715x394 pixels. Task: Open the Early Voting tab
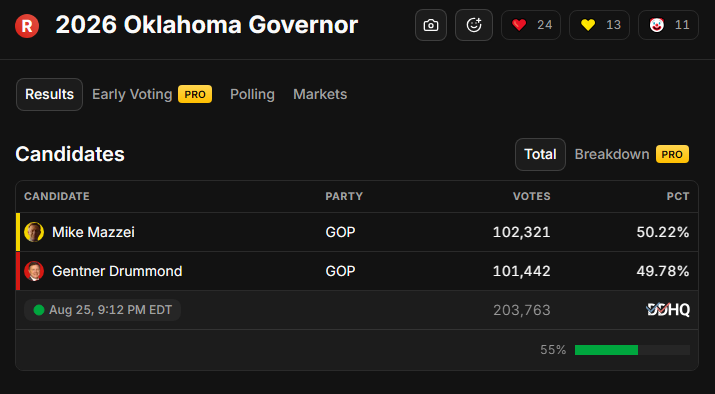point(152,94)
